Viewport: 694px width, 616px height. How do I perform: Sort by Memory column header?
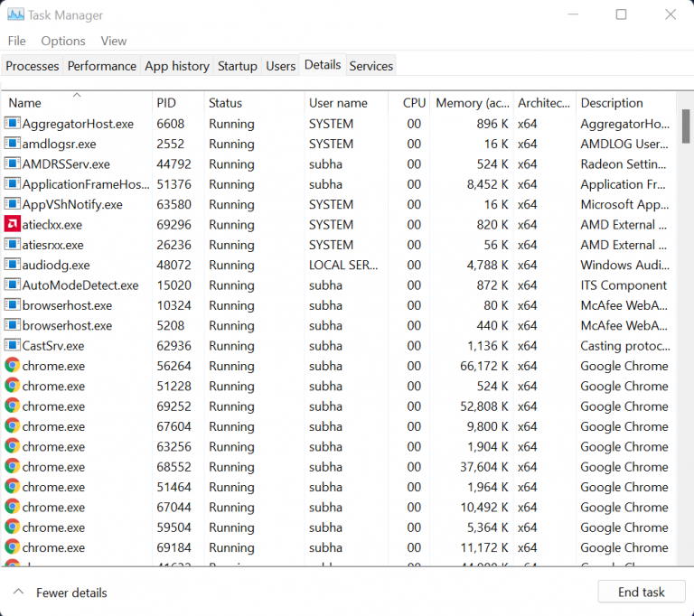coord(472,103)
